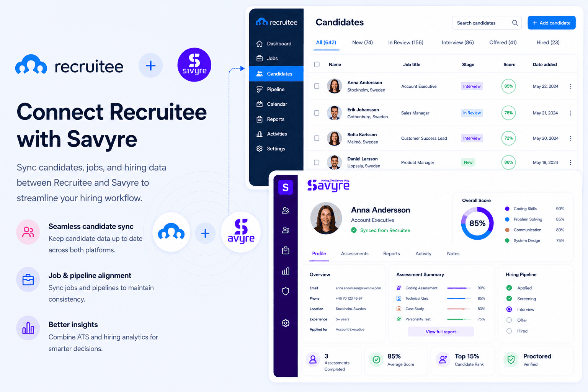Check the box for Anna Andersson's row
The width and height of the screenshot is (588, 392).
(317, 86)
